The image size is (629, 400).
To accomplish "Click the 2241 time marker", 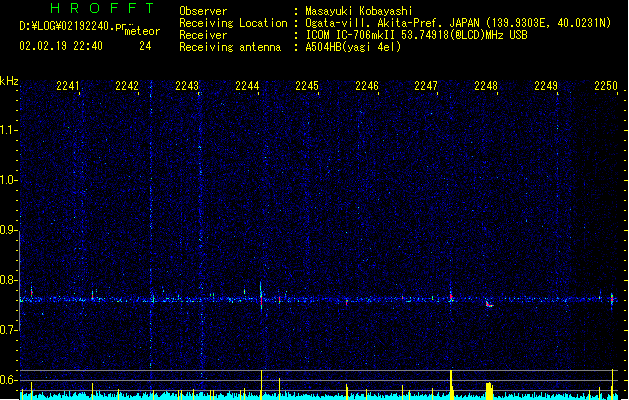I will pyautogui.click(x=68, y=86).
